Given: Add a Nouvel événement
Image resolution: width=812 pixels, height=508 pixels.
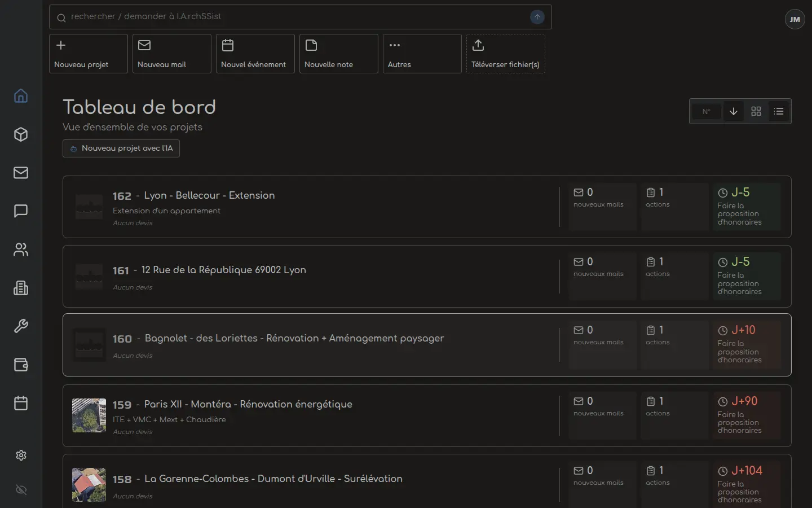Looking at the screenshot, I should point(255,54).
